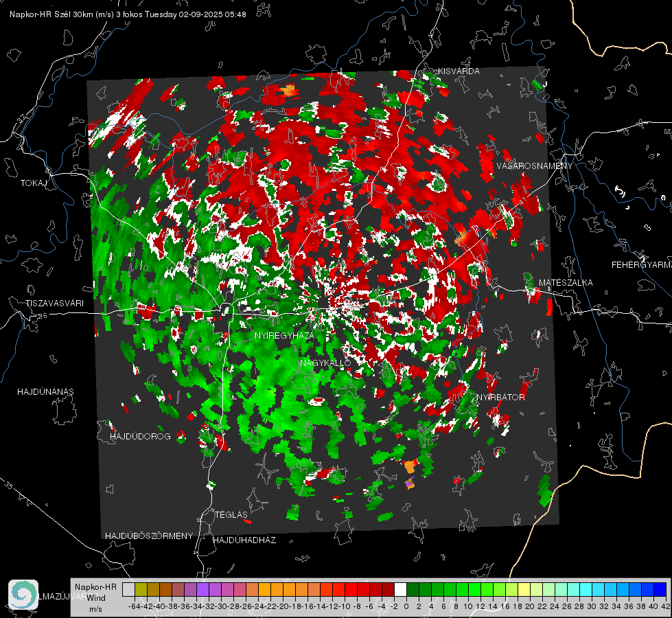This screenshot has width=672, height=618.
Task: Click the 42 scale value
Action: 666,606
